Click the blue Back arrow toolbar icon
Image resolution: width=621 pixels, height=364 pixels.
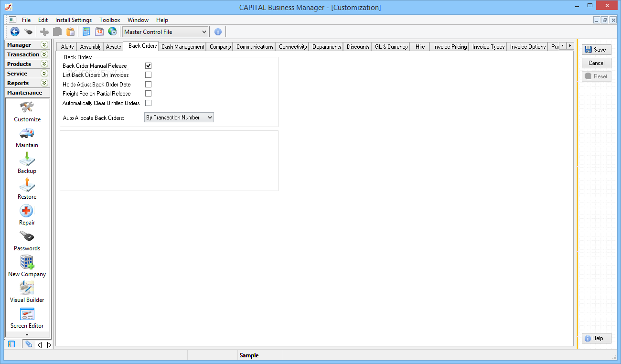pos(15,32)
